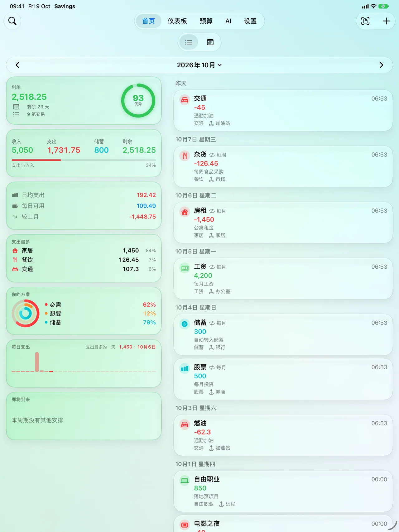Expand the 2026年10月 month dropdown
Image resolution: width=399 pixels, height=532 pixels.
click(199, 65)
